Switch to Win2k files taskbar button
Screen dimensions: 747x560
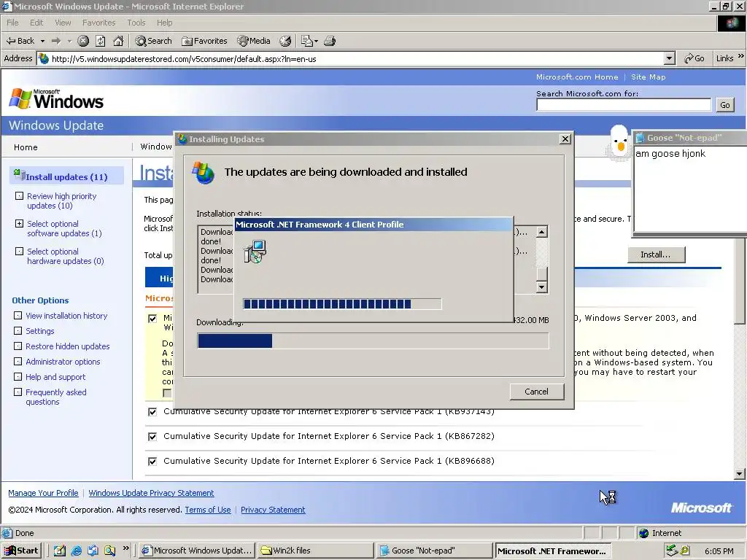[315, 551]
